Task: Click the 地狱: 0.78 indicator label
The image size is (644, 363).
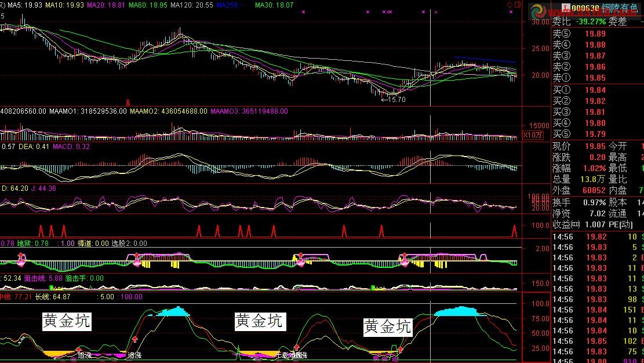Action: [x=33, y=244]
